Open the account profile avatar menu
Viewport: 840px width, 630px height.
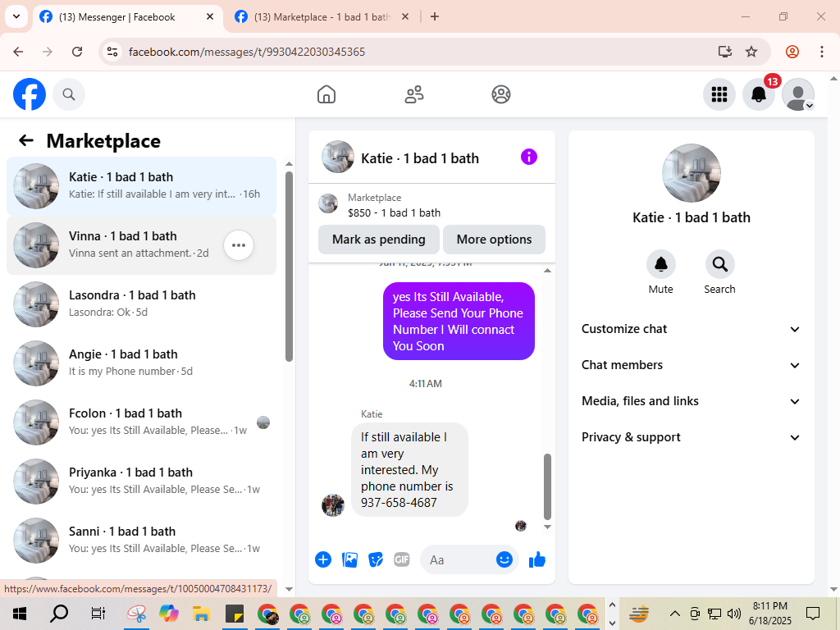point(798,94)
